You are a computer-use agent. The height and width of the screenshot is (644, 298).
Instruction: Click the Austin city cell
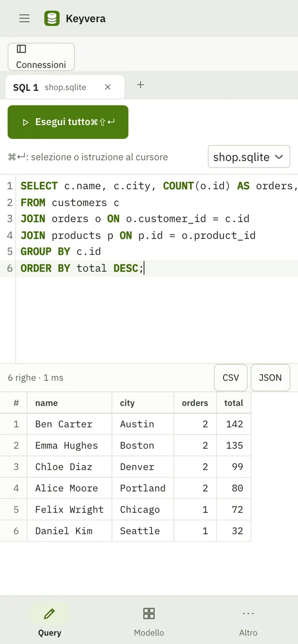[143, 424]
